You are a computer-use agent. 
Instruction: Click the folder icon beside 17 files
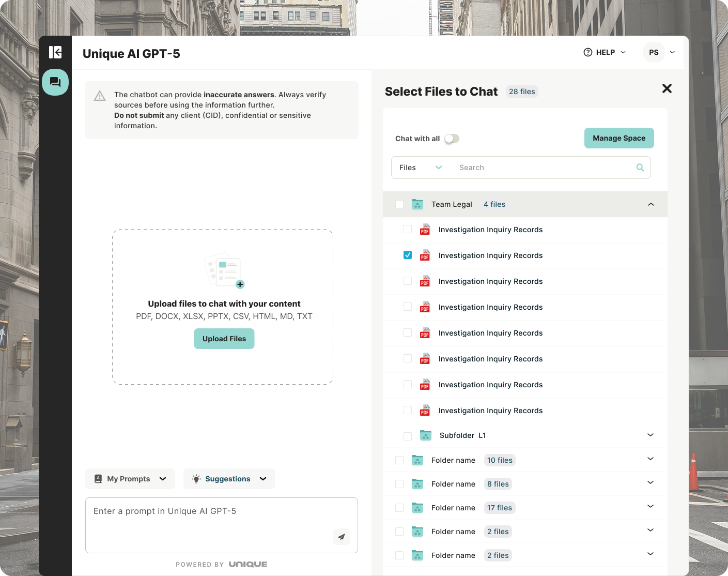(x=417, y=508)
